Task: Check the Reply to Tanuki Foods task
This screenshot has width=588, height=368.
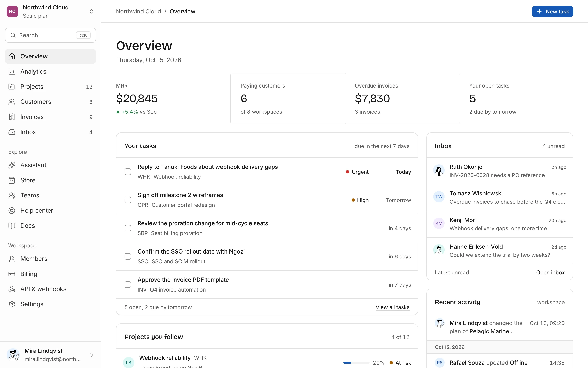Action: point(128,172)
